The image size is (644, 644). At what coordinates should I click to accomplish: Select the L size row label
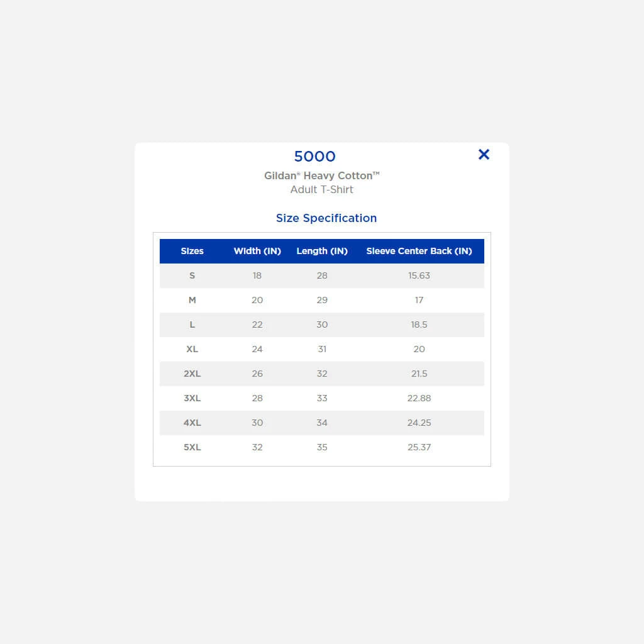pos(192,325)
